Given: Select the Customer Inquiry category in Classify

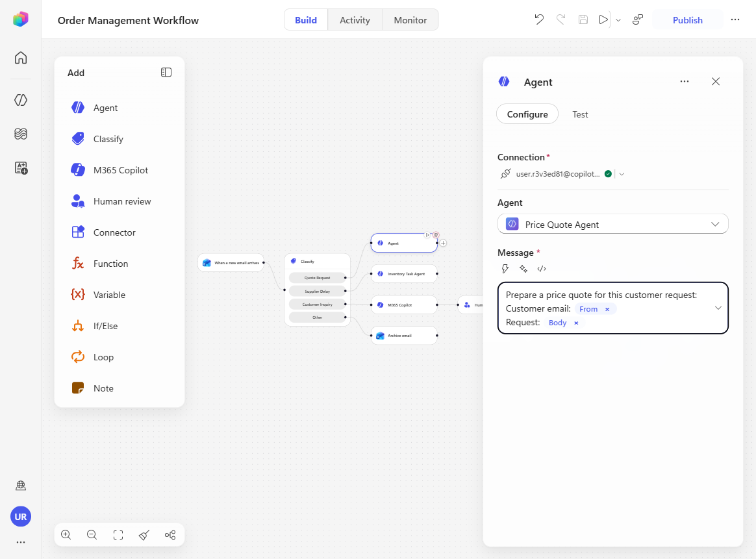Looking at the screenshot, I should (317, 304).
